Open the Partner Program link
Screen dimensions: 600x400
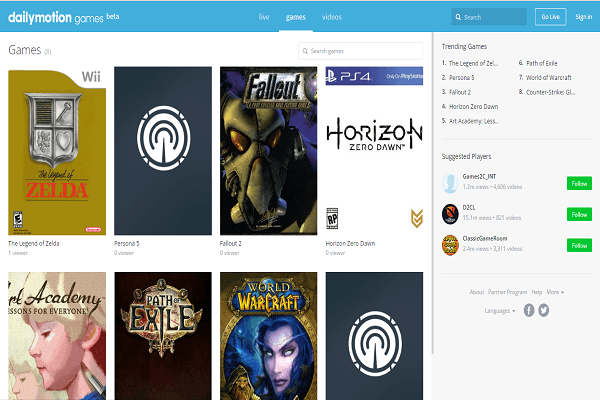coord(507,292)
